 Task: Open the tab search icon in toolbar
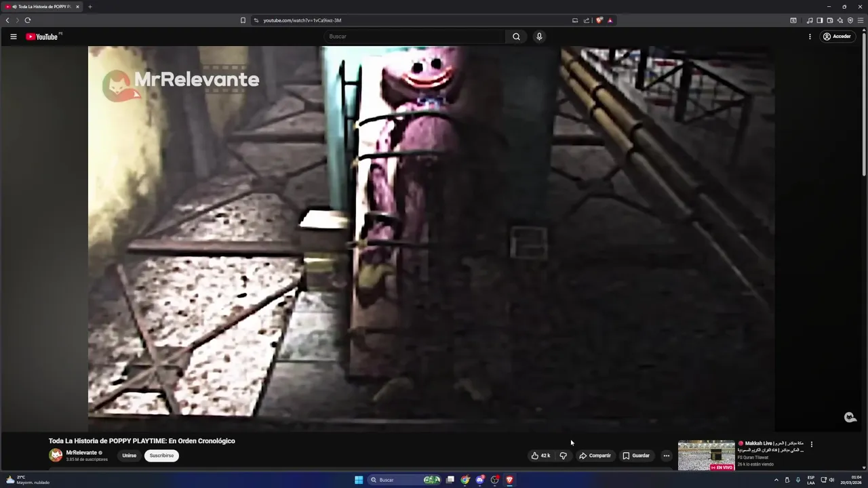point(793,20)
